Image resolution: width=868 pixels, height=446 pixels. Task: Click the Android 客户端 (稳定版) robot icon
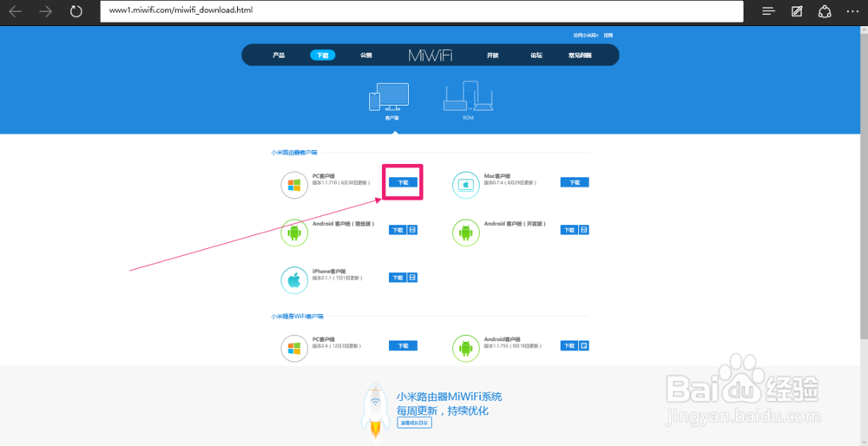tap(294, 233)
